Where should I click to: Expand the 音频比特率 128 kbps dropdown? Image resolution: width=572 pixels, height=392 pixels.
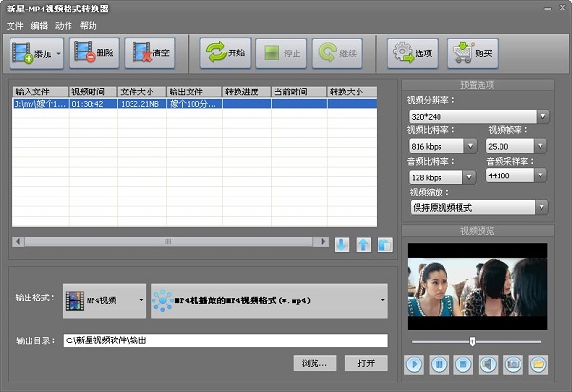(469, 177)
